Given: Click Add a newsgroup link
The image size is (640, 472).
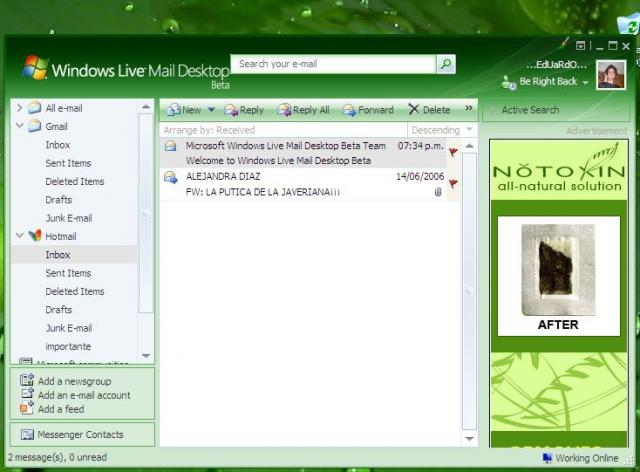Looking at the screenshot, I should 75,381.
